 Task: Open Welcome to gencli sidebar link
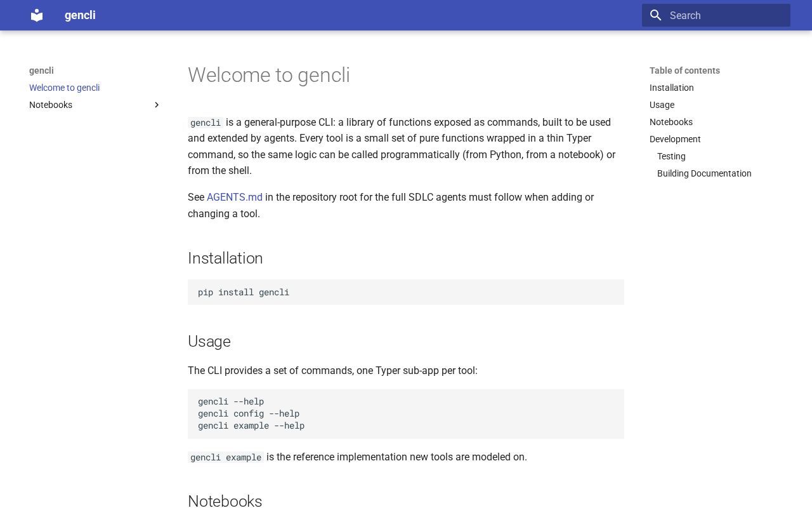65,88
